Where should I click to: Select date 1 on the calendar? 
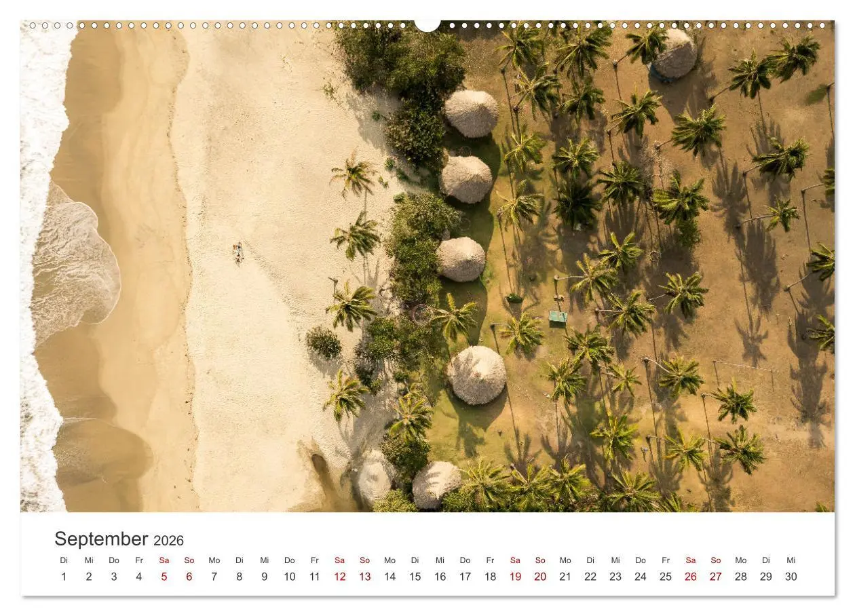(64, 577)
